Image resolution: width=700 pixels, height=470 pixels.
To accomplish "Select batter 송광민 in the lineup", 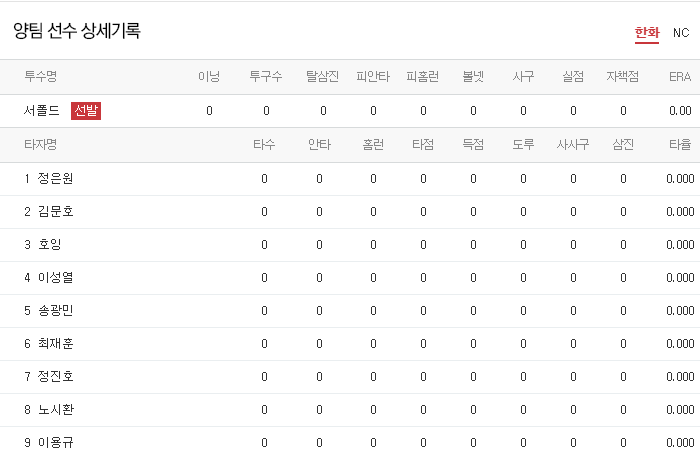I will click(x=55, y=311).
